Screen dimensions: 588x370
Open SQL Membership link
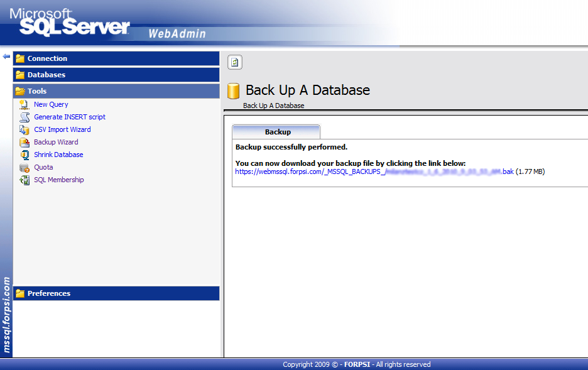tap(59, 180)
